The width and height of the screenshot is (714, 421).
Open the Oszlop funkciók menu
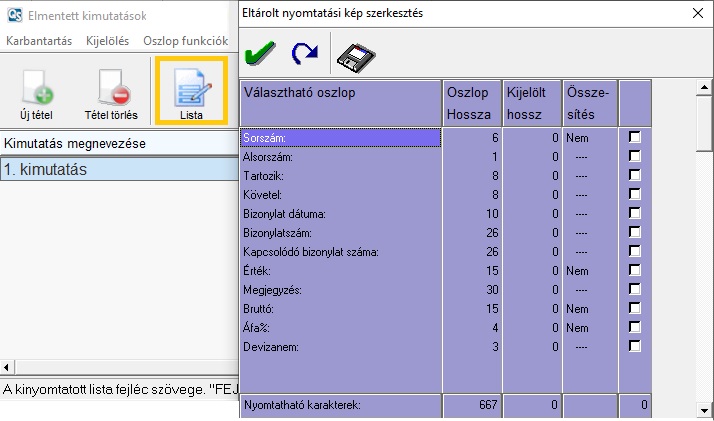185,41
